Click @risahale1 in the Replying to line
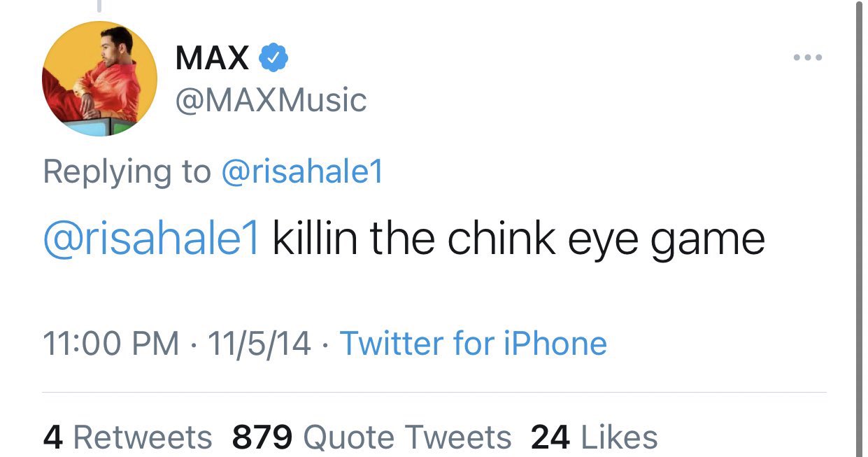Screen dimensions: 868x457 pyautogui.click(x=302, y=171)
